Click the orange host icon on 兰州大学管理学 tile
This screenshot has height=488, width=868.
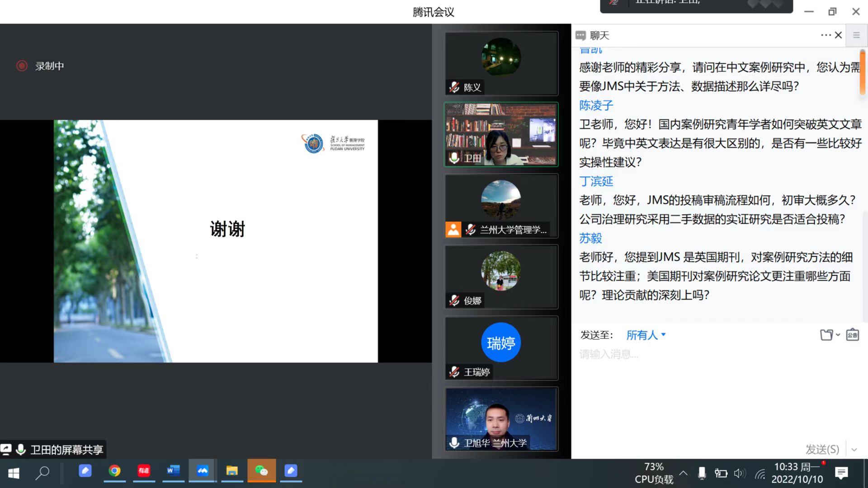click(453, 230)
